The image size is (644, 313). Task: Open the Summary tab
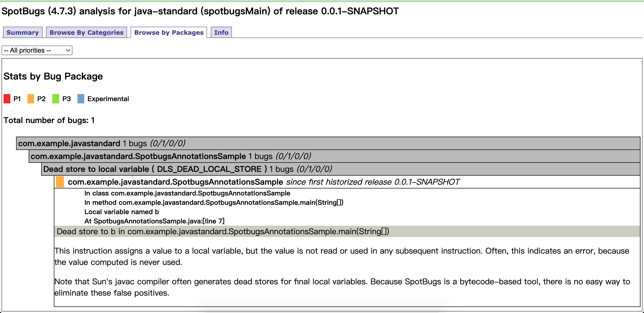[22, 32]
